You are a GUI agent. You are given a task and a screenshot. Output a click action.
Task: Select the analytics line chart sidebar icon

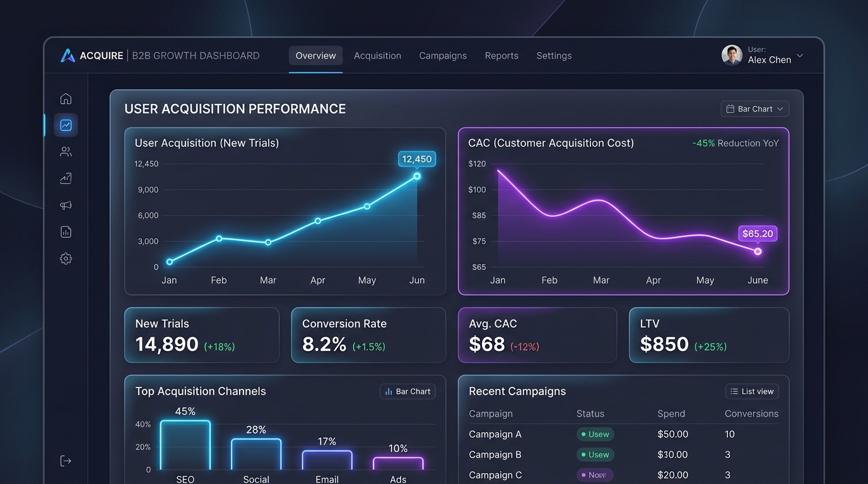coord(66,125)
